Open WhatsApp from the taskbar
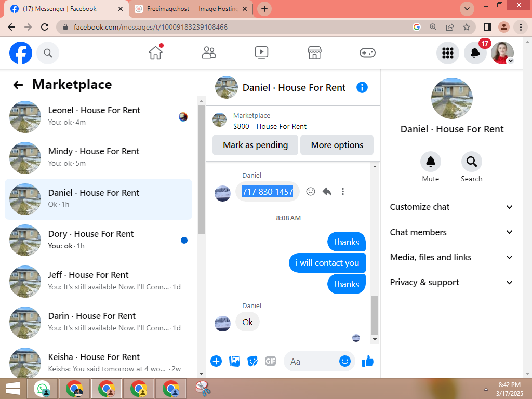532x399 pixels. [x=43, y=389]
